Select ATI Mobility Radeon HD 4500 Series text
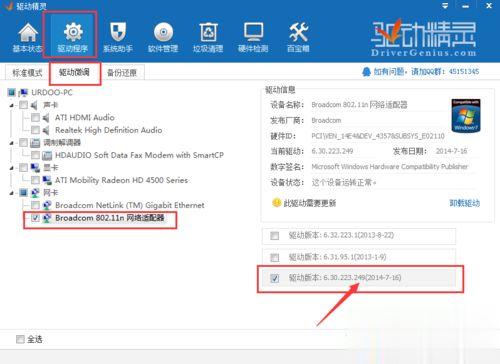 (121, 180)
